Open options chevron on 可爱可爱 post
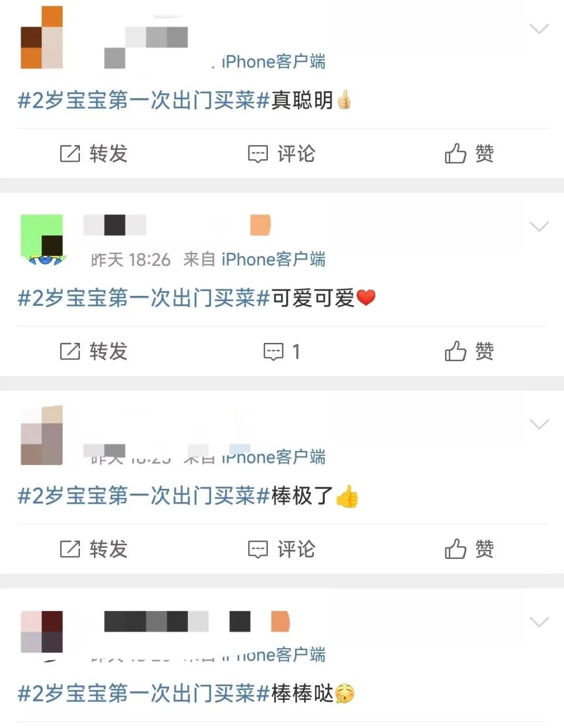 539,226
